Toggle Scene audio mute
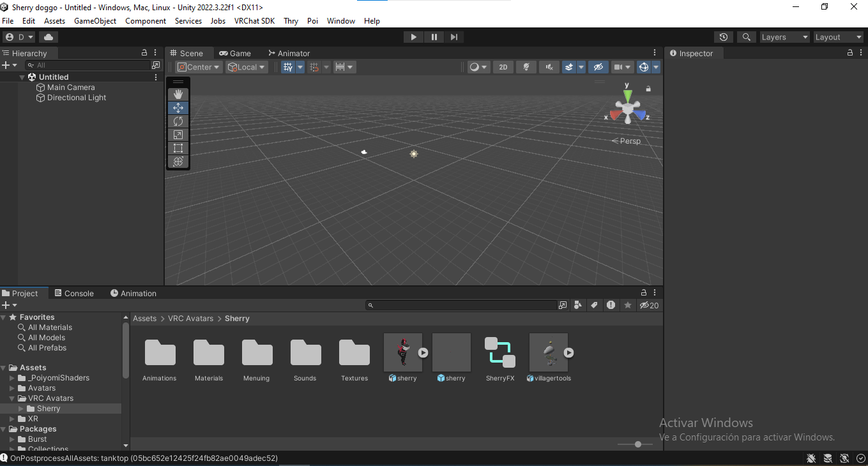The width and height of the screenshot is (868, 466). point(549,67)
